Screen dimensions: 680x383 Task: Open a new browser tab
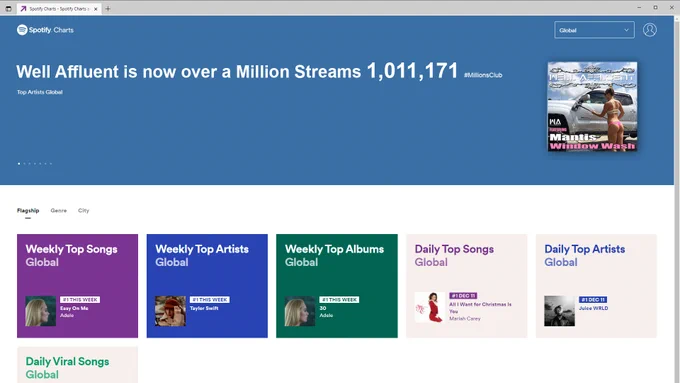point(108,9)
